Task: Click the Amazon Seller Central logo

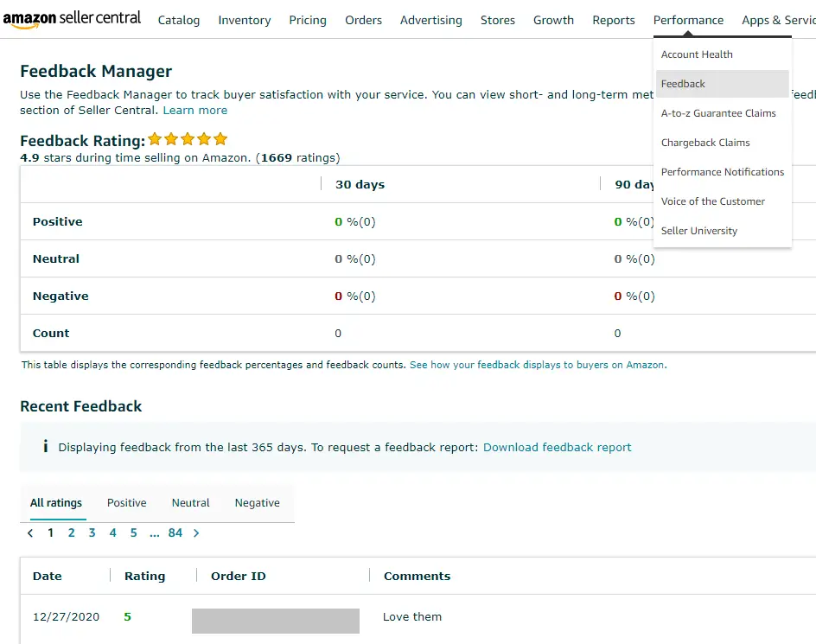Action: (x=72, y=18)
